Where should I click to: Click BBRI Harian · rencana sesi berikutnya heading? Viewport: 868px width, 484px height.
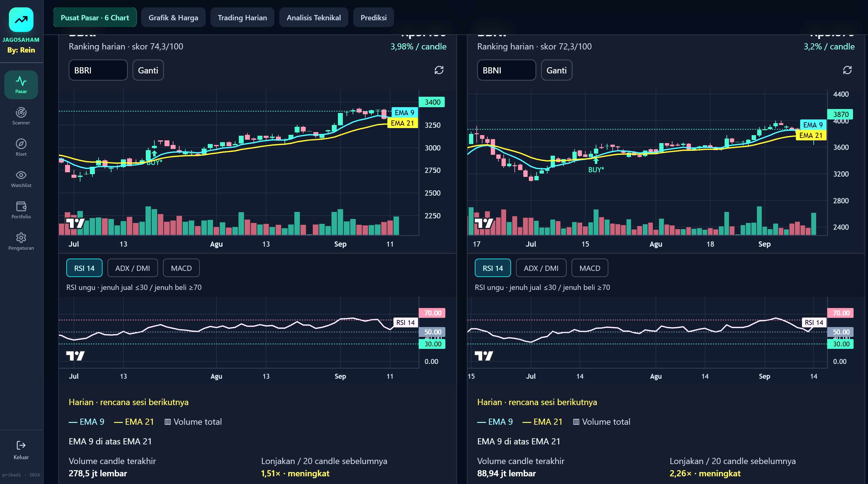[x=129, y=402]
